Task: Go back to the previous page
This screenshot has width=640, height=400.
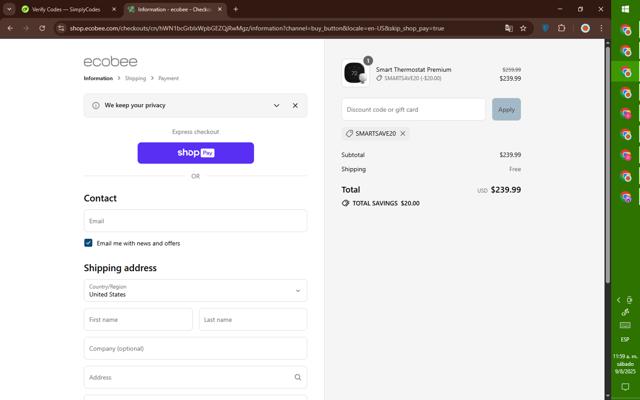Action: pos(10,28)
